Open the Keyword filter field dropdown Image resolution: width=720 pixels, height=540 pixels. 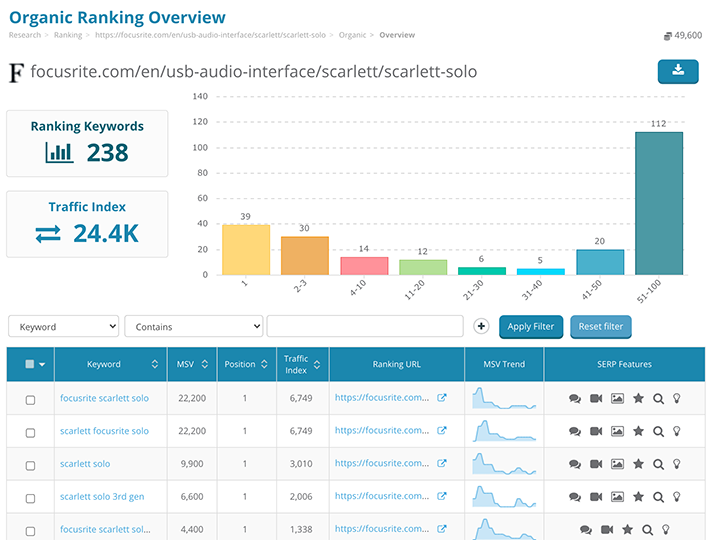[63, 327]
